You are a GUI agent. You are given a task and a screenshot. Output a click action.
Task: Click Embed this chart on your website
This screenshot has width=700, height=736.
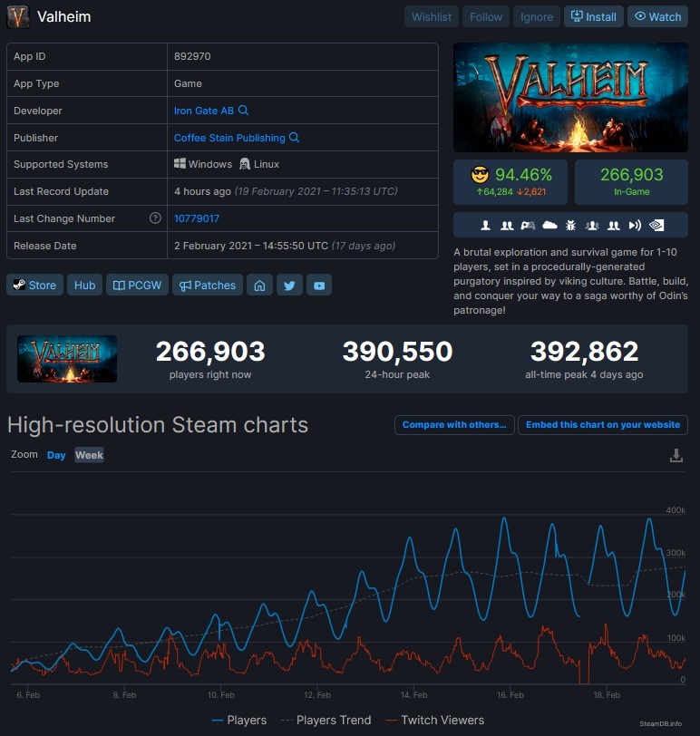[x=603, y=425]
